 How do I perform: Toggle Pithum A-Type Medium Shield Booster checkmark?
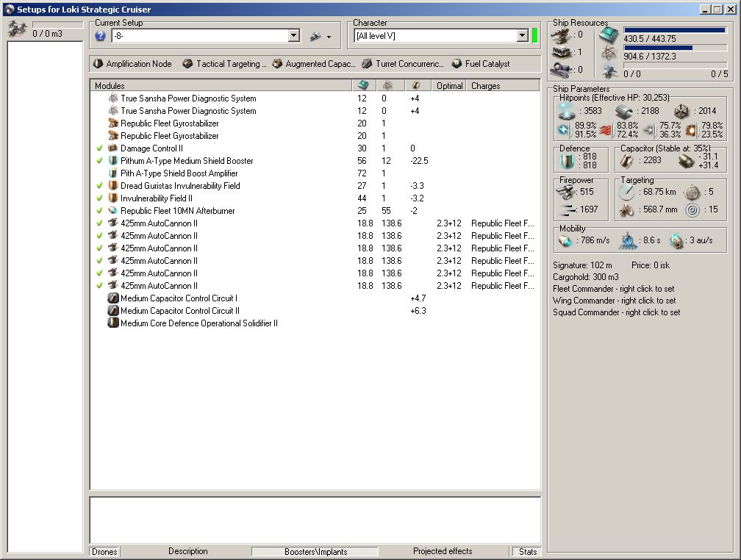(99, 161)
